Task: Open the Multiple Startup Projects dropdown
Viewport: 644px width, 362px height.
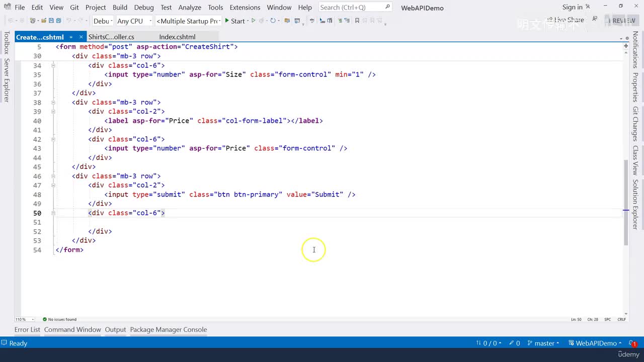Action: (x=189, y=21)
